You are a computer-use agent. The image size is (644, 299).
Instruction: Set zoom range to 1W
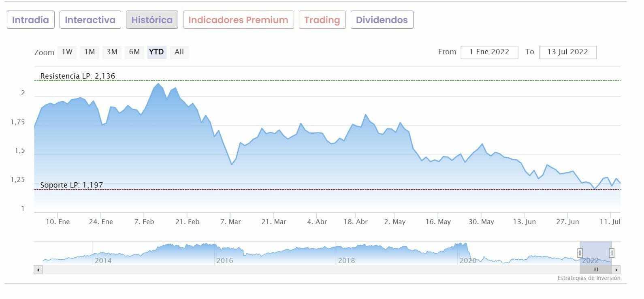pyautogui.click(x=67, y=52)
